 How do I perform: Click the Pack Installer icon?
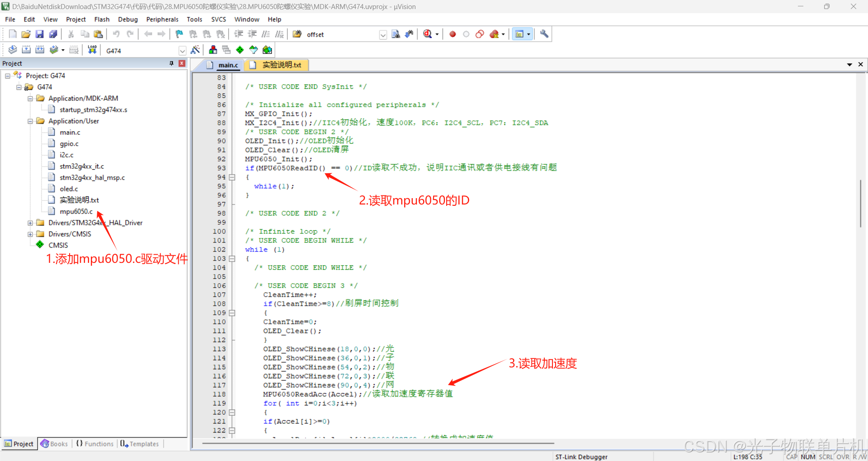[x=267, y=50]
